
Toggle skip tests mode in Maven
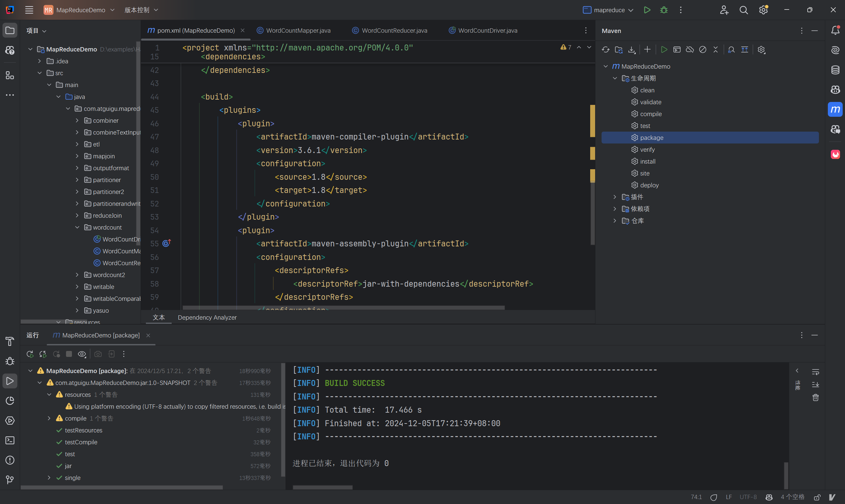[x=703, y=49]
